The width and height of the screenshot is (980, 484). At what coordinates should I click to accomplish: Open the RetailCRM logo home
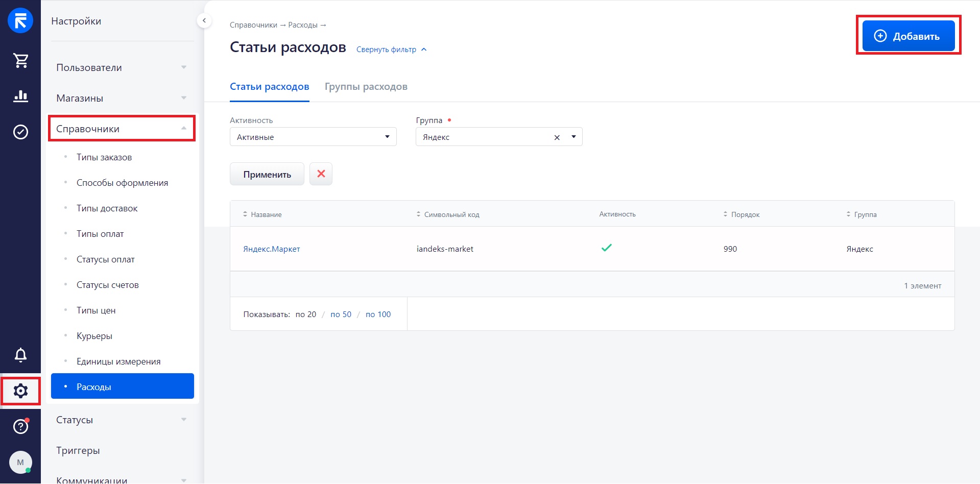(20, 21)
